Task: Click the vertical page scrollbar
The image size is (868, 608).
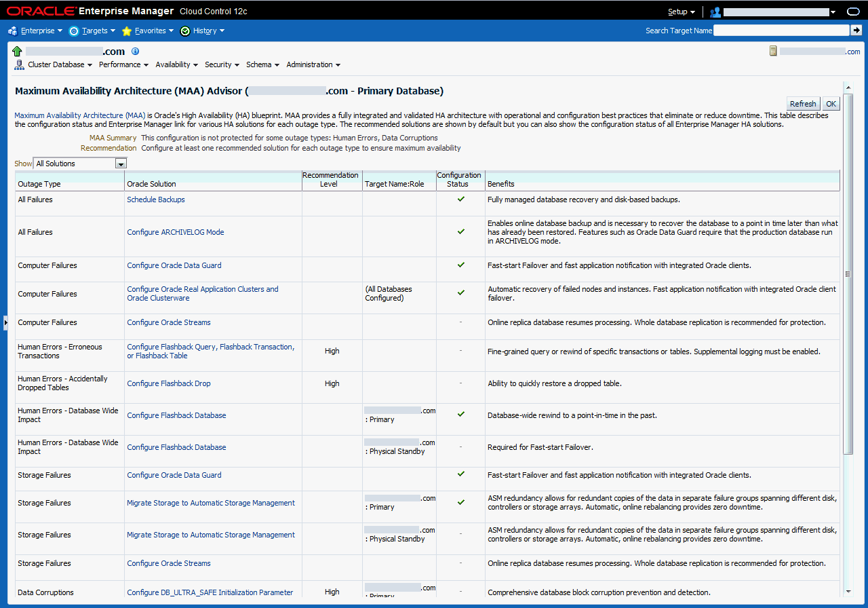Action: point(847,273)
